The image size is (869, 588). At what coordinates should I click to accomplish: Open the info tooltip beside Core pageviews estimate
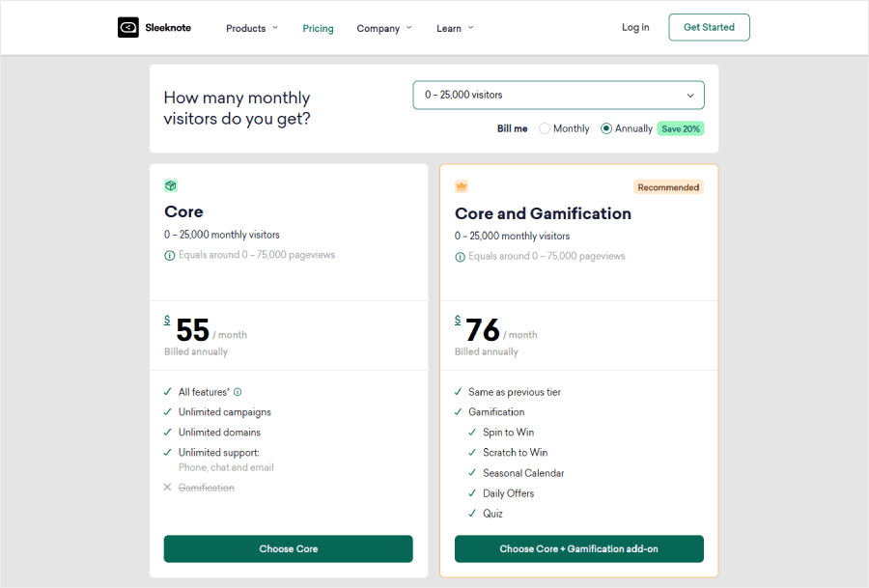[170, 255]
